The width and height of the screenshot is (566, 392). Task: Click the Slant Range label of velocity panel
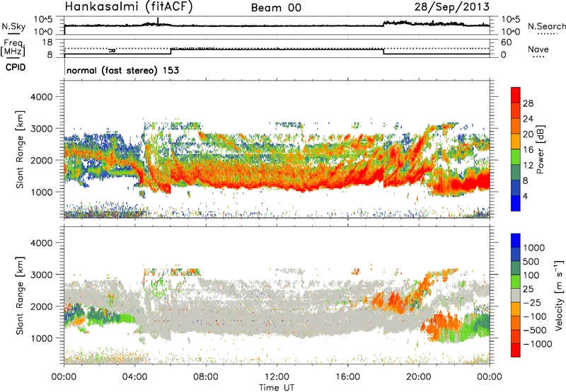coord(20,295)
